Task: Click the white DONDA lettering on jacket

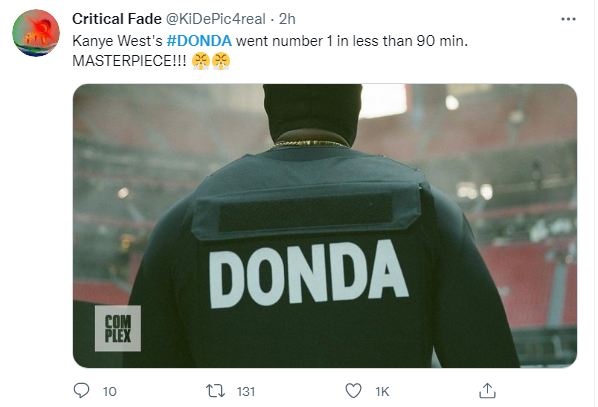Action: pos(308,274)
